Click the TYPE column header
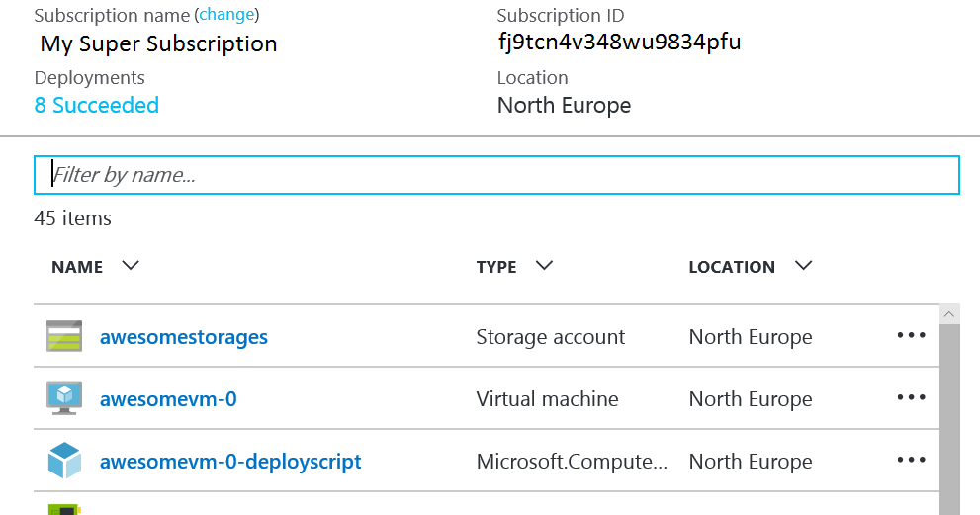Viewport: 980px width, 515px height. pos(496,267)
